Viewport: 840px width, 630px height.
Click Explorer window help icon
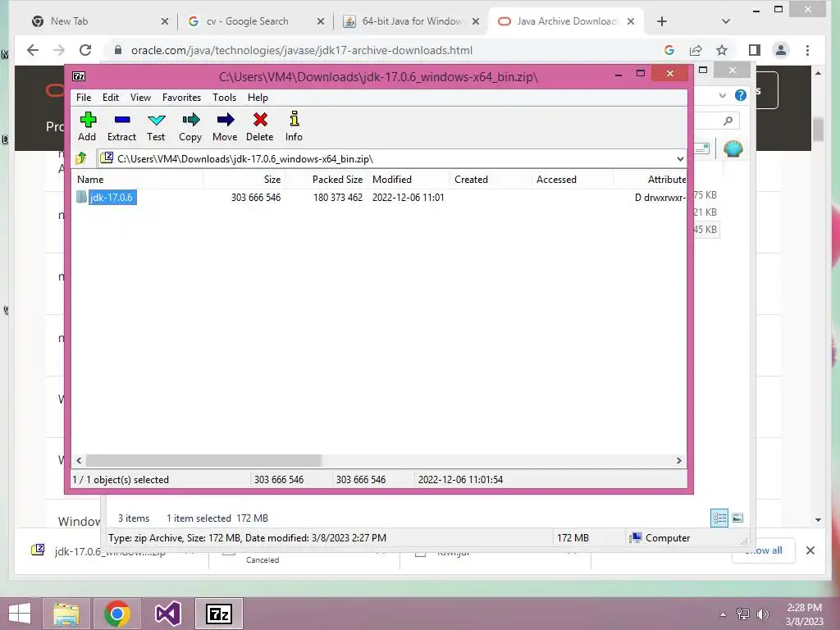click(741, 95)
